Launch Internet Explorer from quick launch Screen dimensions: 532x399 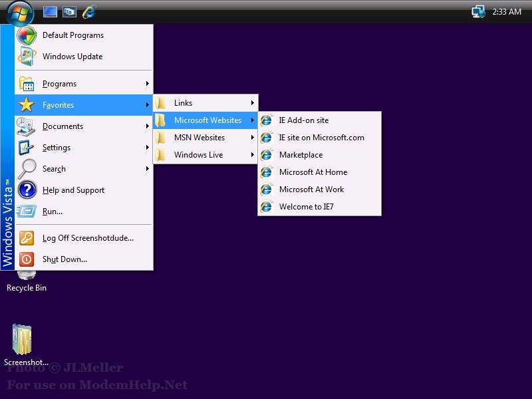pos(89,12)
